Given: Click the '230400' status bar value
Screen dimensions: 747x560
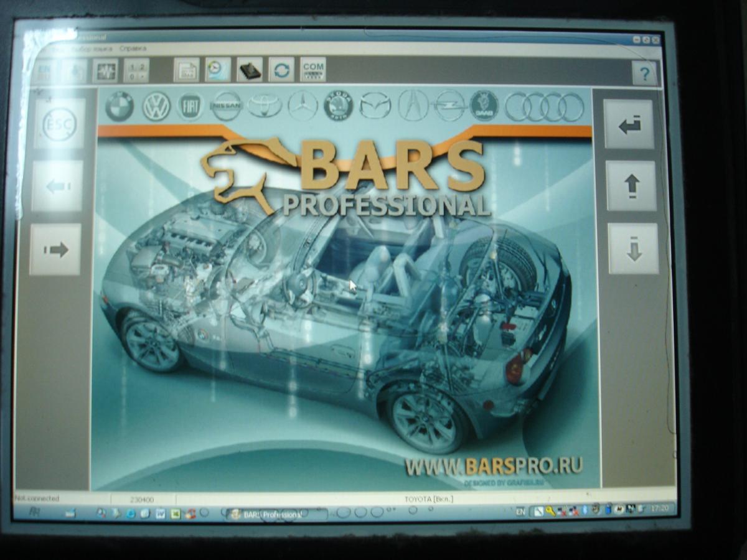Looking at the screenshot, I should click(x=142, y=499).
